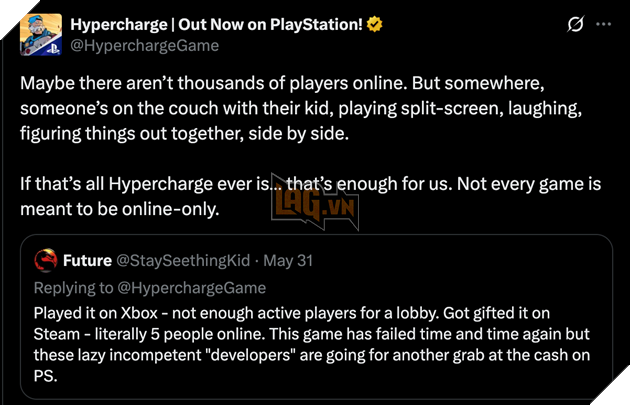630x405 pixels.
Task: Click the word 'Steam' in the quoted reply
Action: point(58,336)
